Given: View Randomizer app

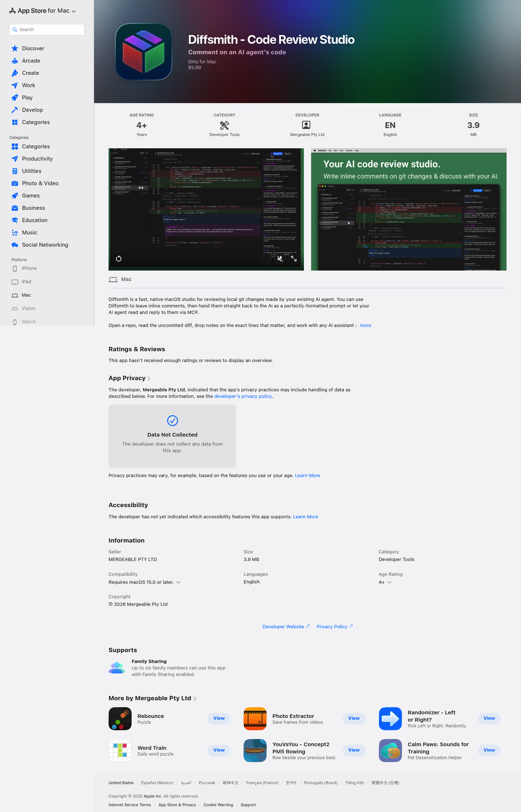Looking at the screenshot, I should click(x=489, y=718).
